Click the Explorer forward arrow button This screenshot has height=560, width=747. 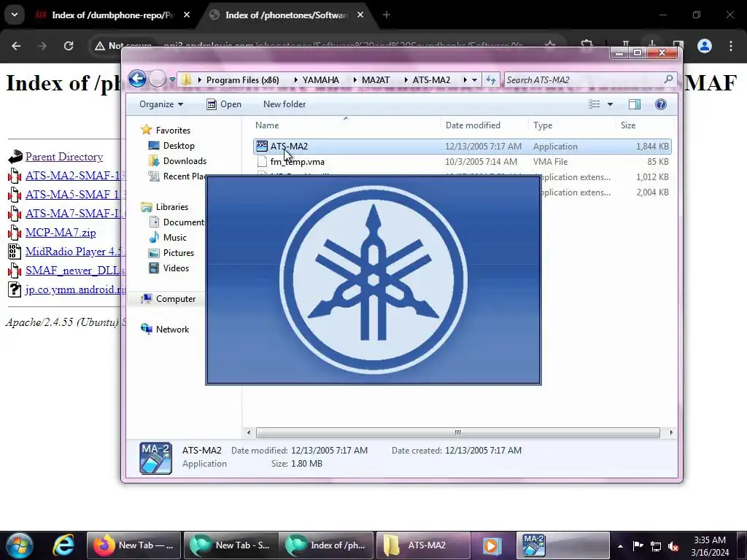158,79
